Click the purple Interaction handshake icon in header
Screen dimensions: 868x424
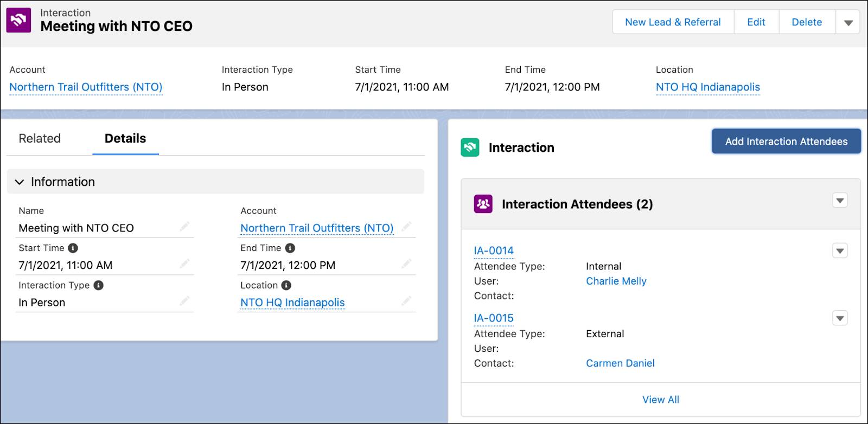18,21
